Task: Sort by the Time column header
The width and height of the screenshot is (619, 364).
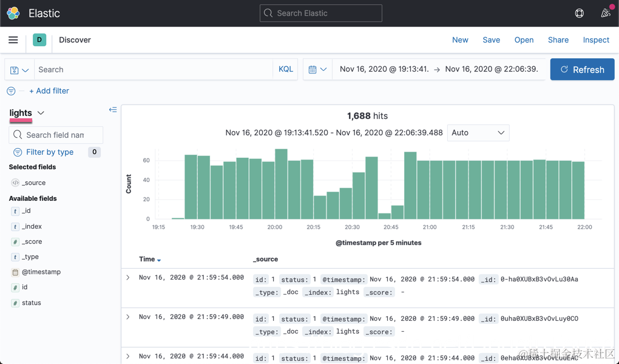Action: click(x=150, y=259)
